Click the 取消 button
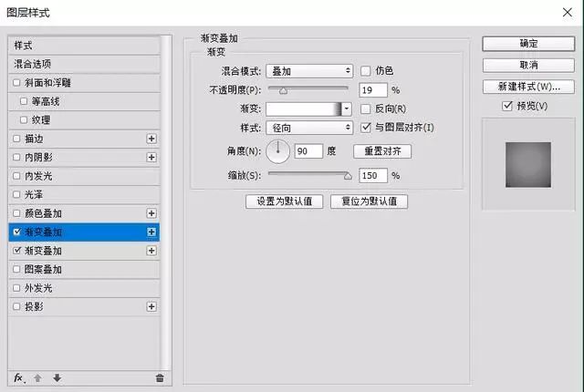This screenshot has height=392, width=584. [528, 65]
